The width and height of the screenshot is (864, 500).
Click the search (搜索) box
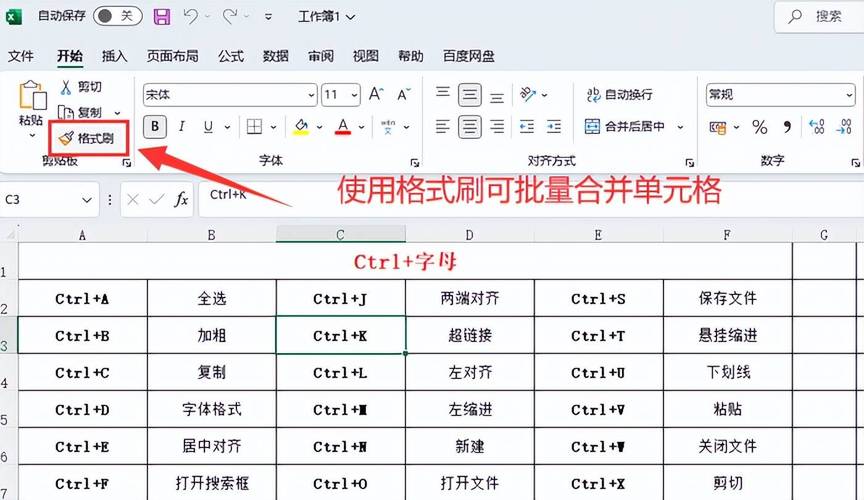[x=819, y=17]
